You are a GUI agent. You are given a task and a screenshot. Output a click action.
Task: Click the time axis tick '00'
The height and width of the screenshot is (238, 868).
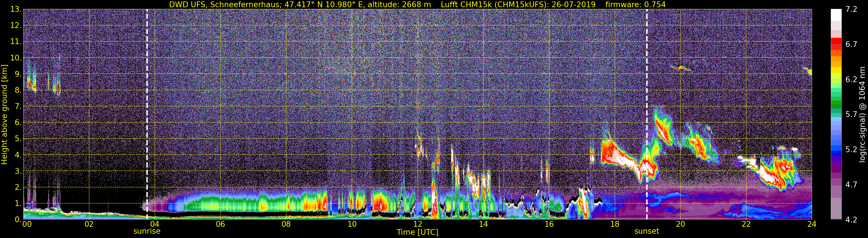tap(27, 224)
